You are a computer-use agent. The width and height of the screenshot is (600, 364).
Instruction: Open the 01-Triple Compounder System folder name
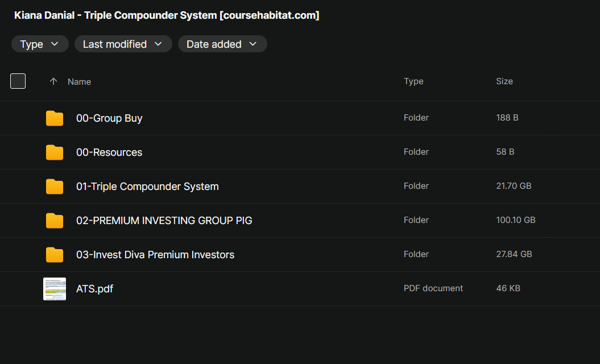[147, 187]
